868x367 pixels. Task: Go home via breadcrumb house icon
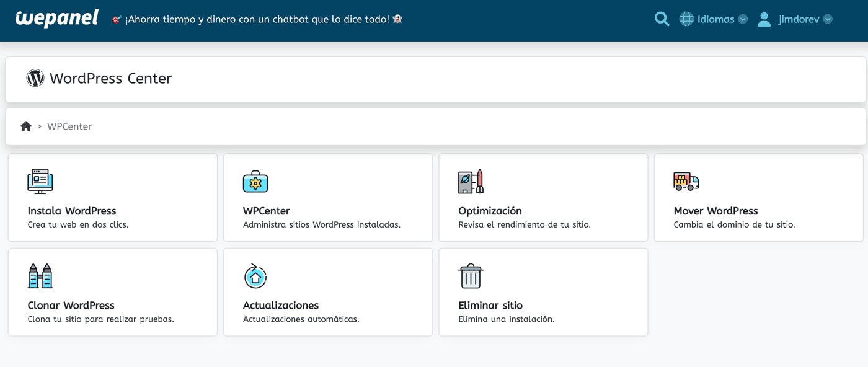(x=26, y=126)
